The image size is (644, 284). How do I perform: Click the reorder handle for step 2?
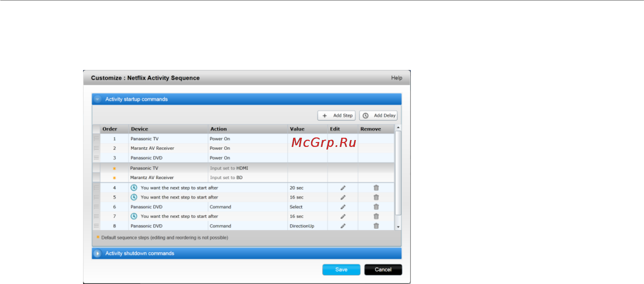96,148
